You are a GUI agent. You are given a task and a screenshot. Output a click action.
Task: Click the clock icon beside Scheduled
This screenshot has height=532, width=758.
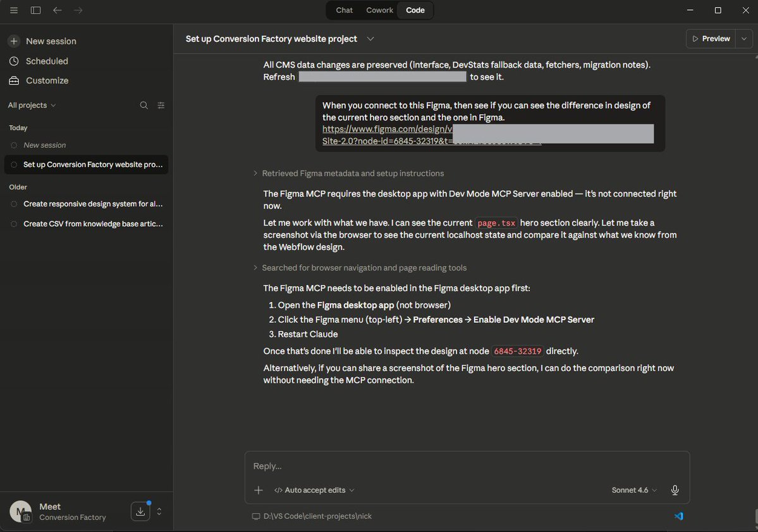click(x=14, y=61)
